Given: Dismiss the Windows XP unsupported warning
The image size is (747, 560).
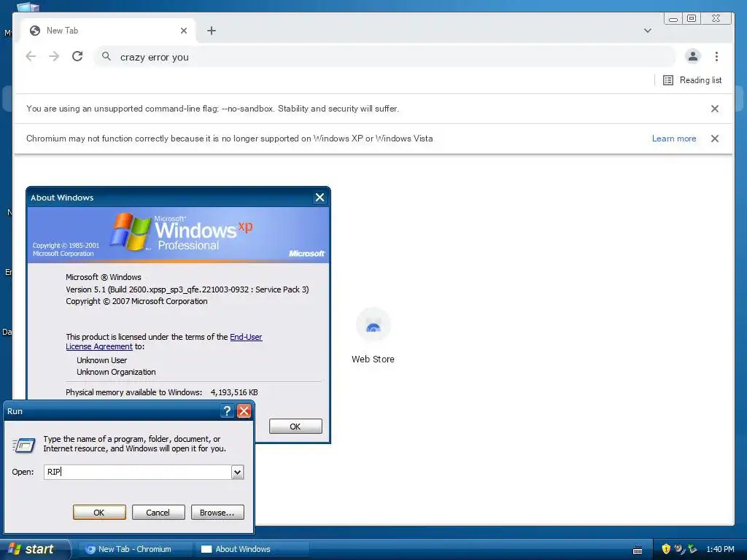Looking at the screenshot, I should point(715,139).
